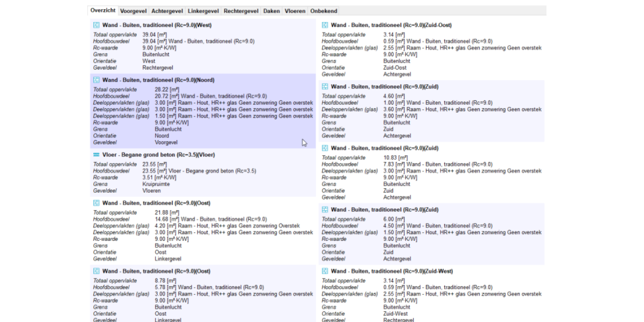Go to the Rechtergevel tab
The width and height of the screenshot is (644, 322).
point(241,11)
